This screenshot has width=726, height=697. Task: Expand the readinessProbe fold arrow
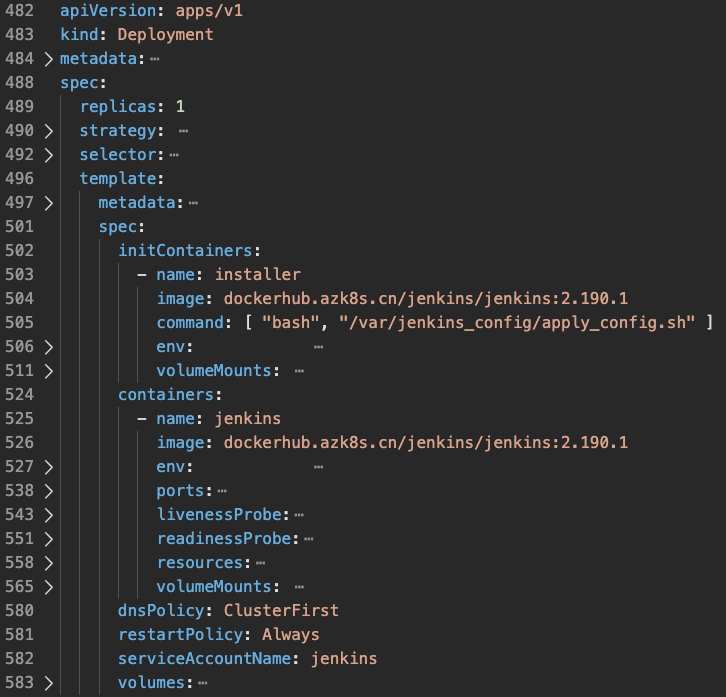[48, 539]
